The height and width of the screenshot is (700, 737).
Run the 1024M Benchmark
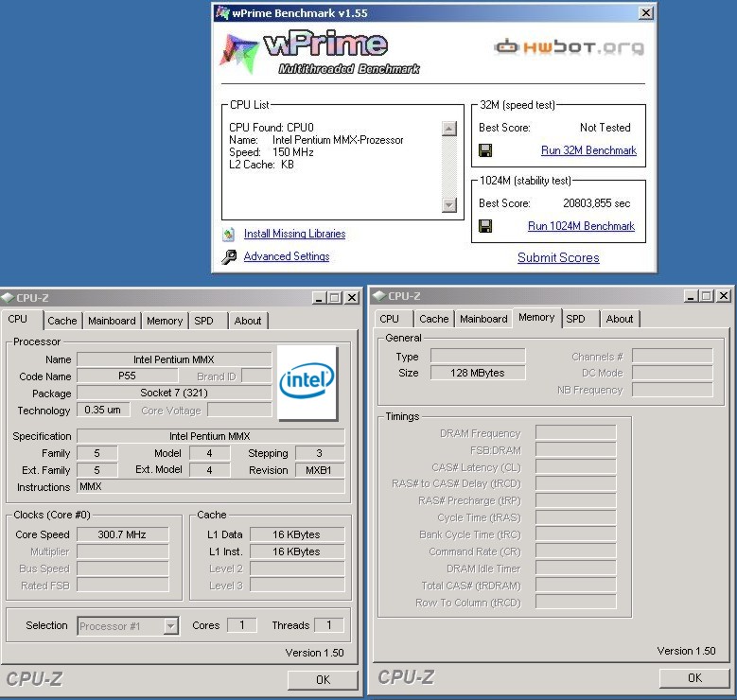pyautogui.click(x=581, y=226)
